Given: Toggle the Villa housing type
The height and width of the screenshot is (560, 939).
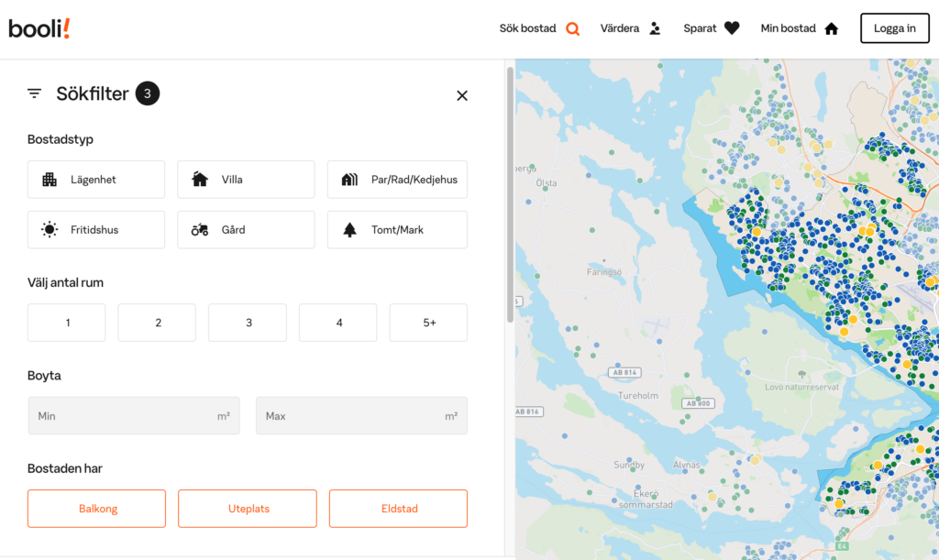Looking at the screenshot, I should [x=246, y=180].
